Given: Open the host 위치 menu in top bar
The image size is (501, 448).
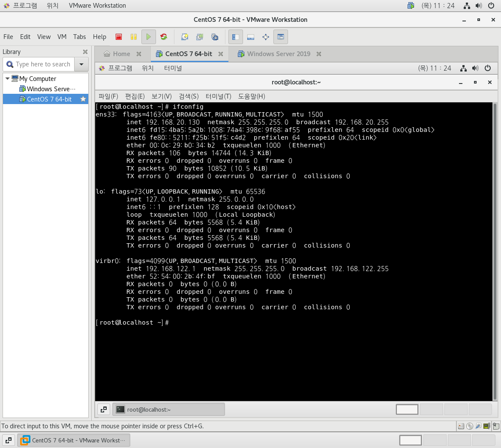Looking at the screenshot, I should [52, 6].
